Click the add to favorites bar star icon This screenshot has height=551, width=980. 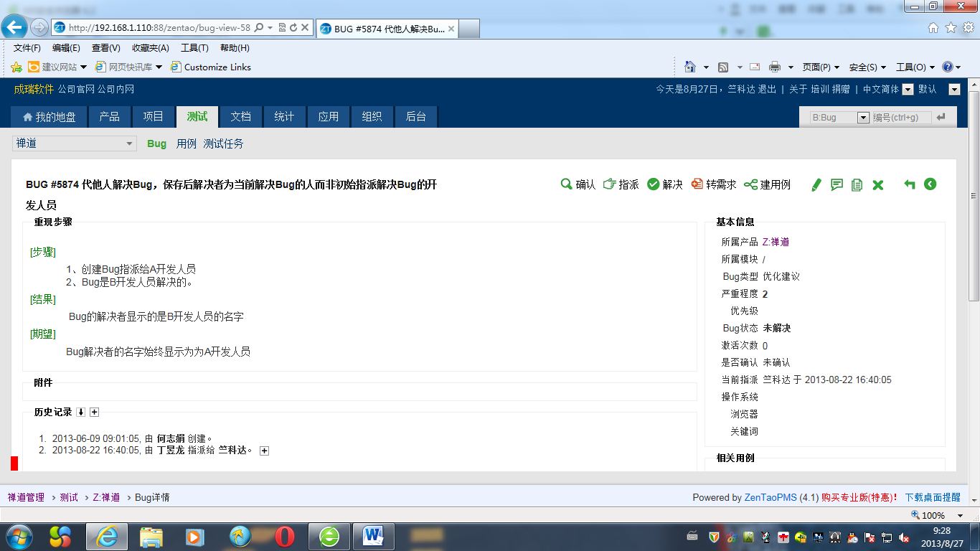coord(17,67)
